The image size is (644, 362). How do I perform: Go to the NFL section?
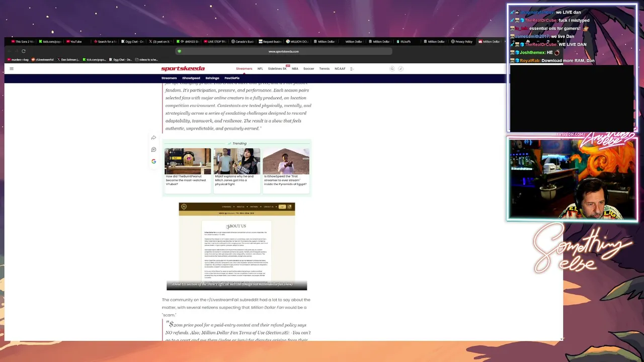point(260,69)
